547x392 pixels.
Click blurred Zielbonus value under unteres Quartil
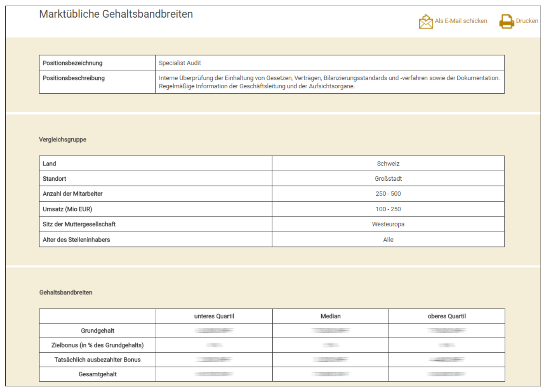point(214,345)
